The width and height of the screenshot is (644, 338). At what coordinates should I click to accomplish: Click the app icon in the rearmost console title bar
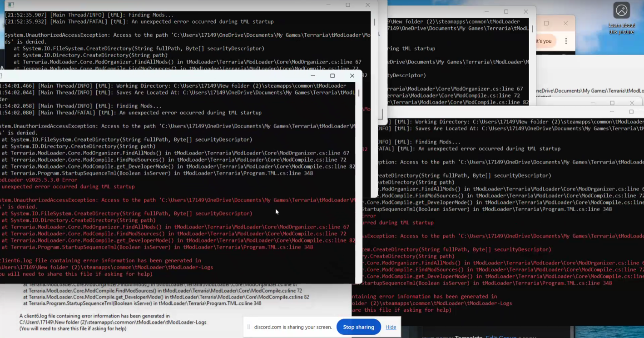click(10, 5)
